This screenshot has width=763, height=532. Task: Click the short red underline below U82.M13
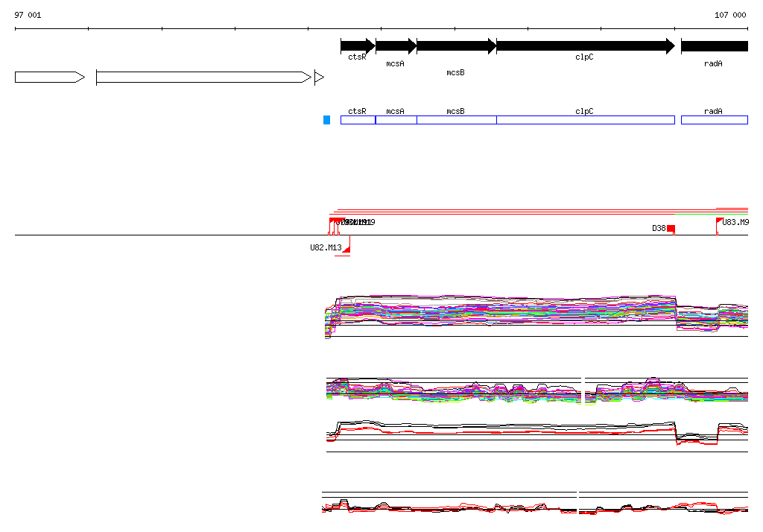[342, 256]
